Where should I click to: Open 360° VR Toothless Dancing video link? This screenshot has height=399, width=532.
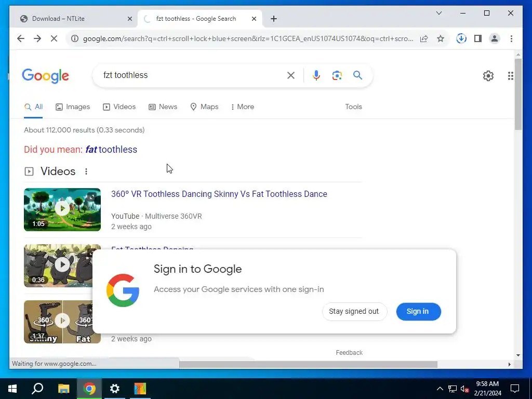[x=219, y=194]
